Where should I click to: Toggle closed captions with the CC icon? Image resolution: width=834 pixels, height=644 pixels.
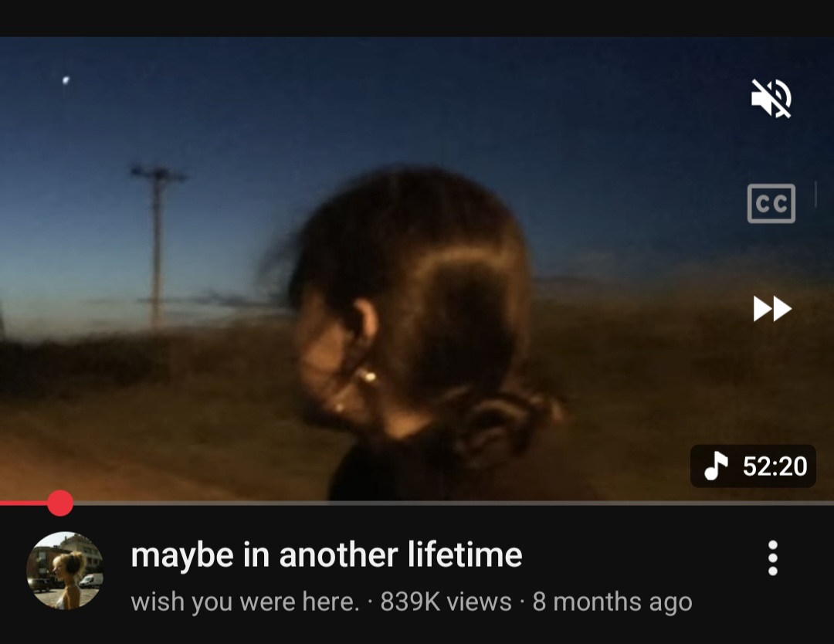771,203
